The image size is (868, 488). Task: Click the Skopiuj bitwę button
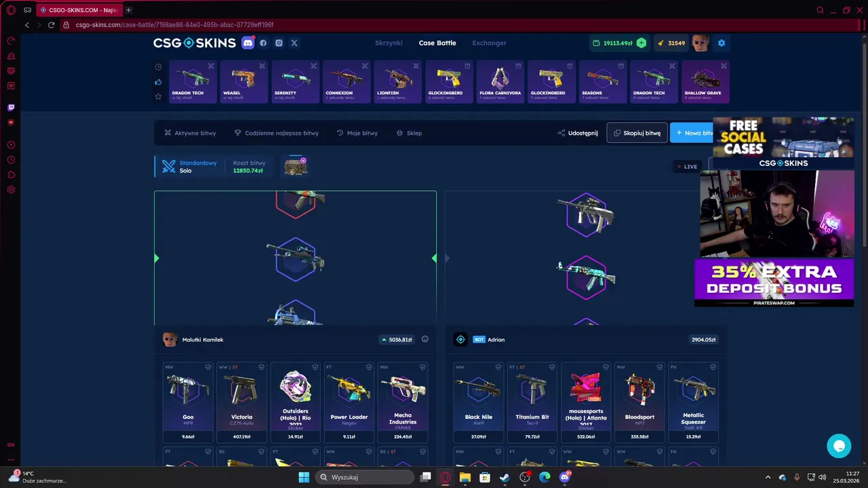click(x=637, y=133)
